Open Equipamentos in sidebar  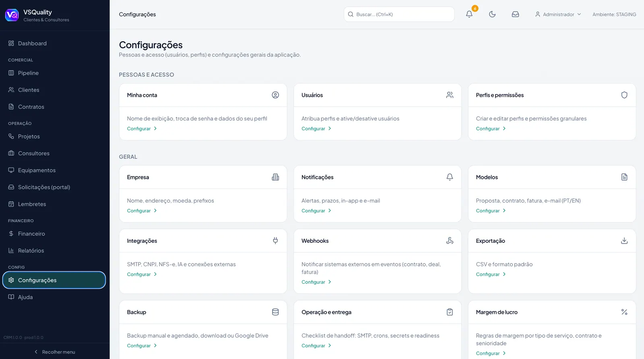(x=54, y=170)
